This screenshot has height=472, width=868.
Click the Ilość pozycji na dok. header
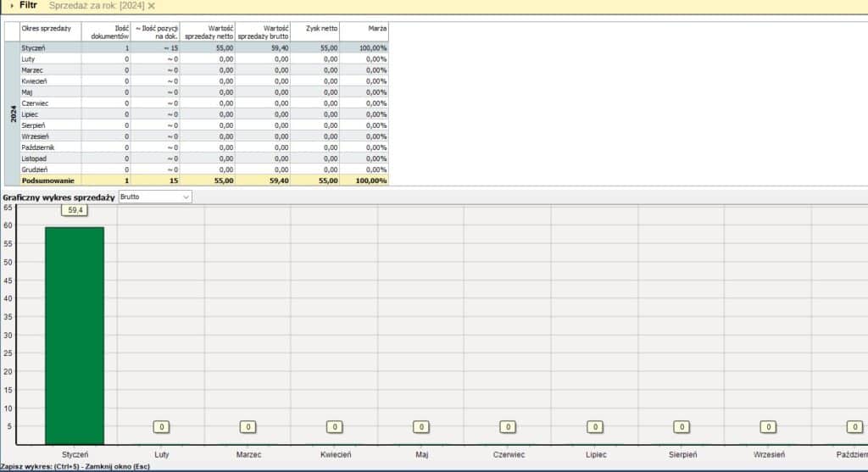tap(156, 32)
